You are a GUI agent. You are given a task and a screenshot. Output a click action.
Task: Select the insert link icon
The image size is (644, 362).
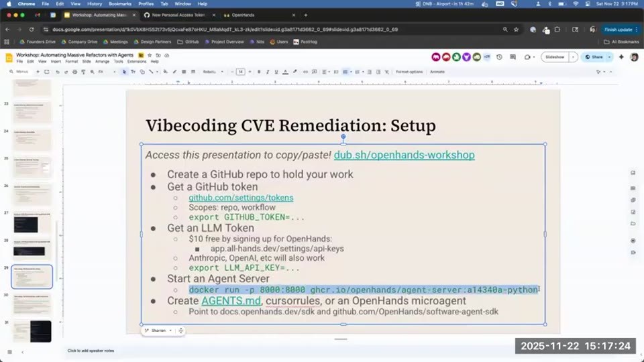(x=305, y=72)
